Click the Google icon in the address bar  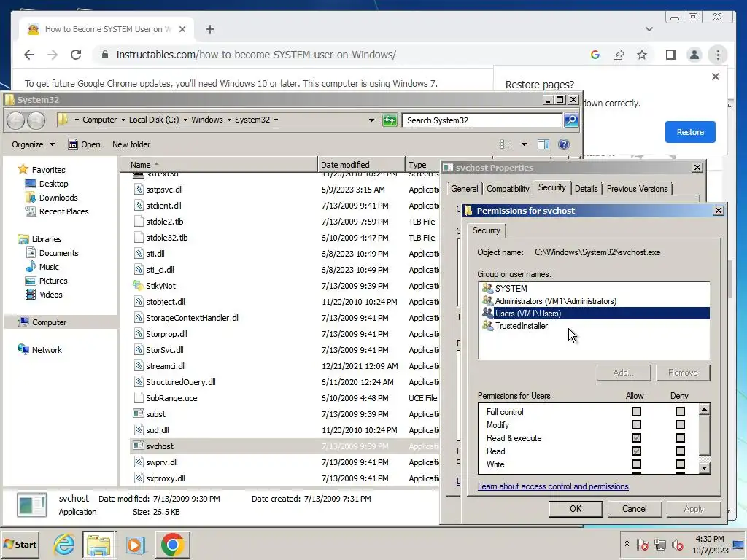pos(595,55)
